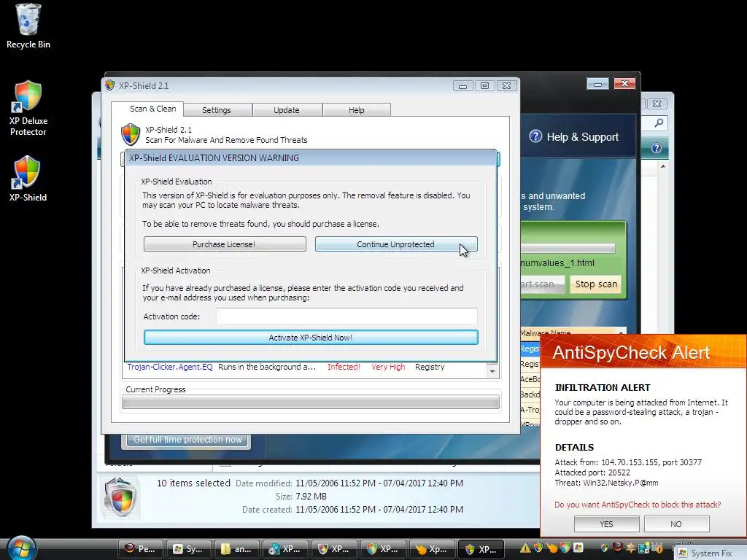This screenshot has width=747, height=560.
Task: Click Continue Unprotected button
Action: [396, 244]
